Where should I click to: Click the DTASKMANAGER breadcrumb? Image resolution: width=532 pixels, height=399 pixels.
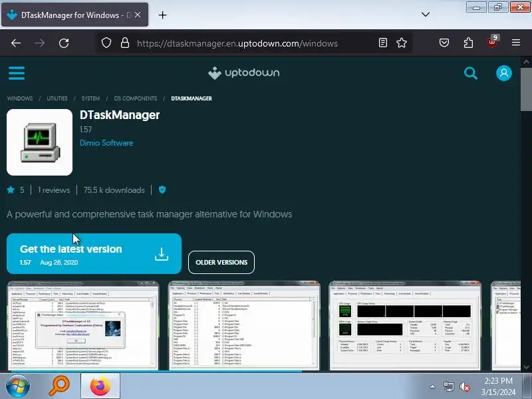(192, 98)
